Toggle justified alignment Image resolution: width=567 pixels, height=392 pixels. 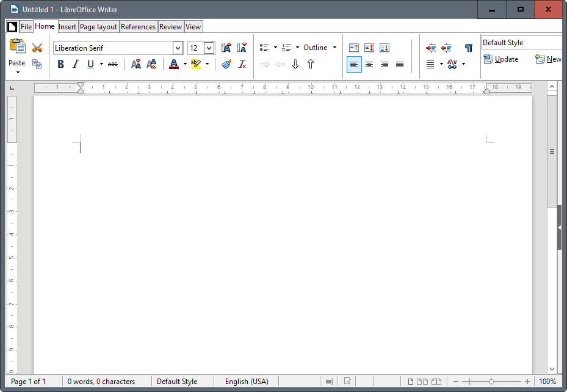click(400, 64)
